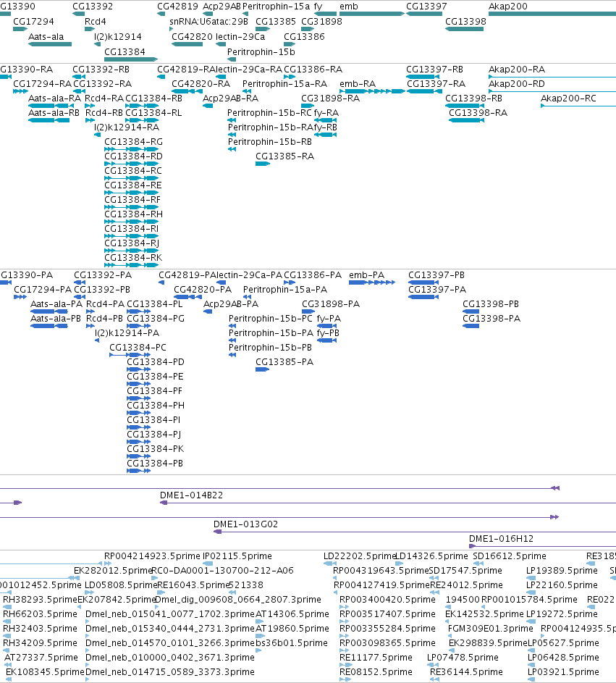Click the RE08152.5prime EST label
Image resolution: width=616 pixels, height=683 pixels.
coord(376,672)
